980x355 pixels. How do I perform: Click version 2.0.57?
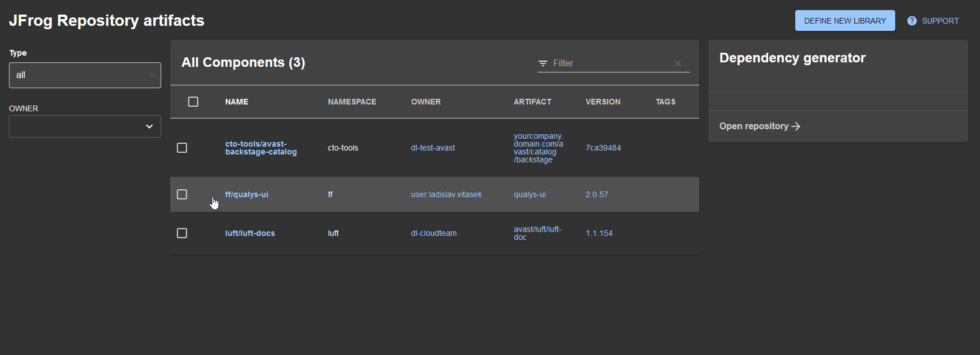596,194
